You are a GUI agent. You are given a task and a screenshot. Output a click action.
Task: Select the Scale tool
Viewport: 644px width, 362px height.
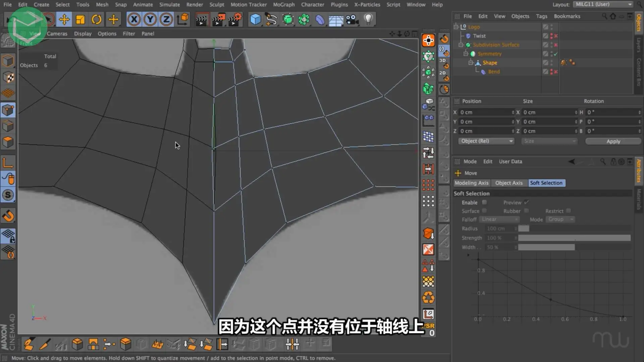point(80,19)
